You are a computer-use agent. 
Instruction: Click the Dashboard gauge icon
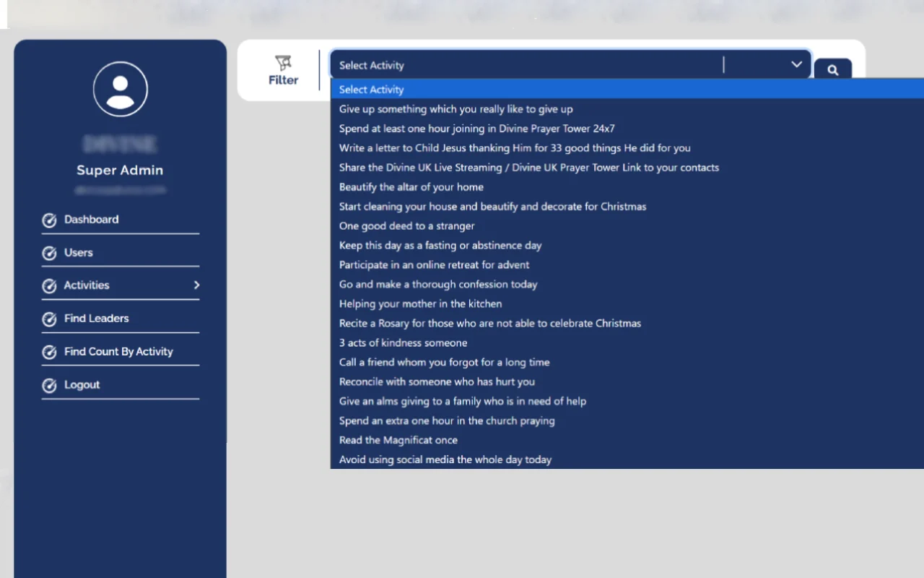click(49, 220)
